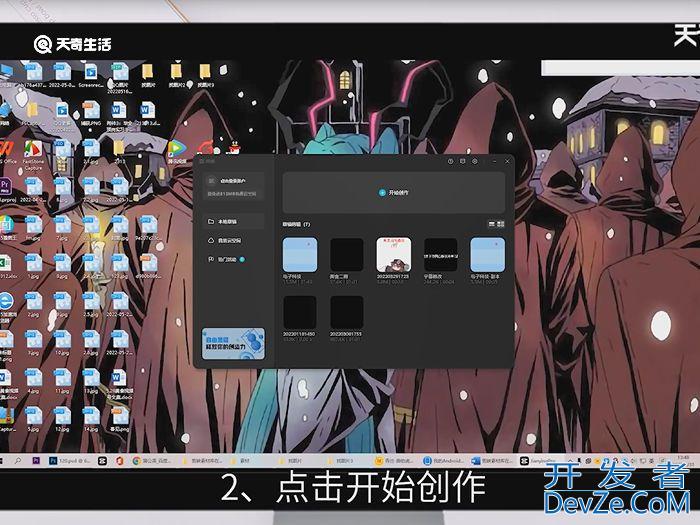Select the Internet Explorer desktop icon
700x525 pixels.
click(6, 308)
